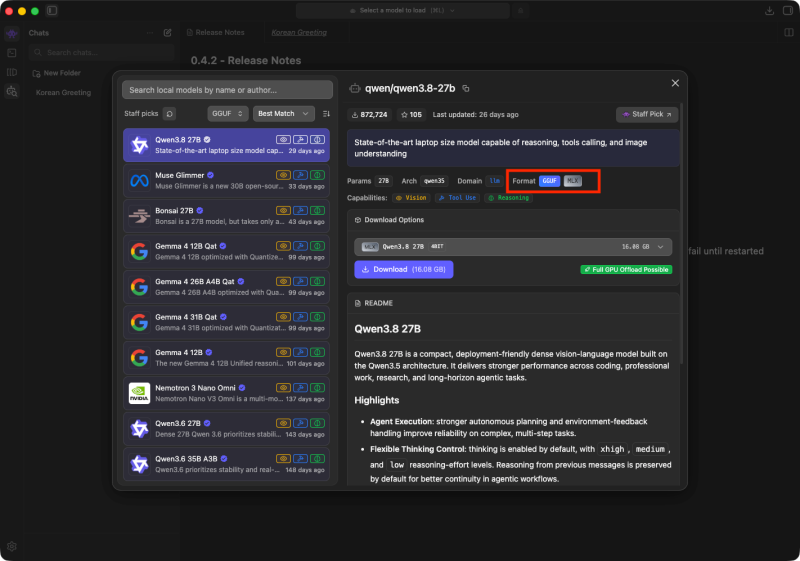Select the Muse Glimmer model
The width and height of the screenshot is (800, 561).
(x=226, y=181)
